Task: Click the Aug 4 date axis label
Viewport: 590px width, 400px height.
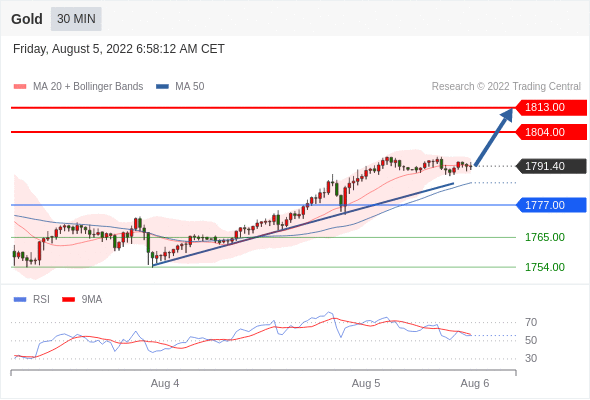Action: 165,383
